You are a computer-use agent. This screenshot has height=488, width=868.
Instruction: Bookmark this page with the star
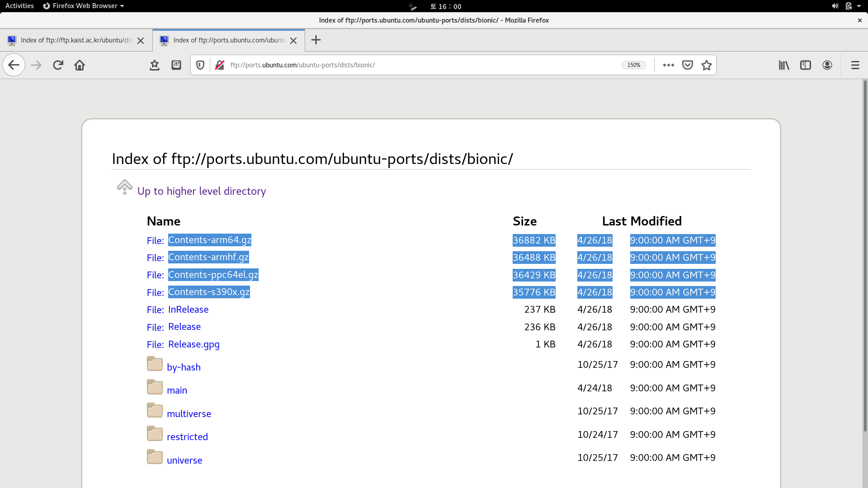click(707, 65)
